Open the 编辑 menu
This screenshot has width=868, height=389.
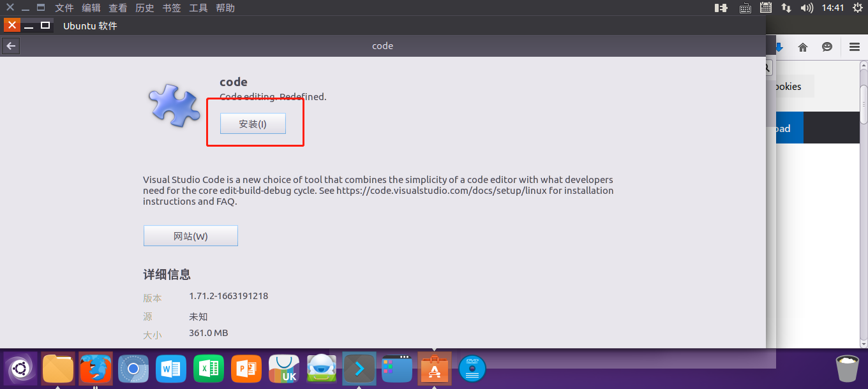click(91, 8)
